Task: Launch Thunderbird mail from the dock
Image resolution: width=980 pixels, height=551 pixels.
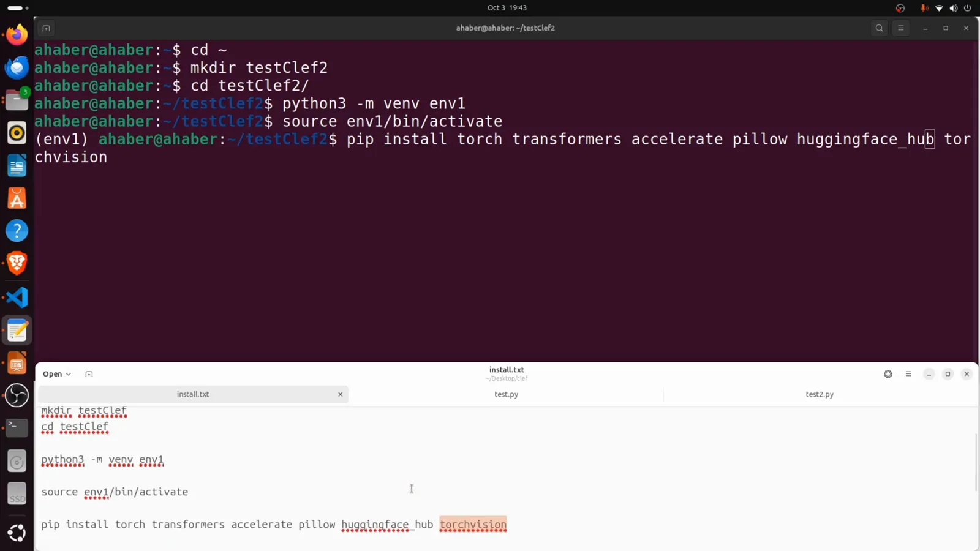Action: point(17,67)
